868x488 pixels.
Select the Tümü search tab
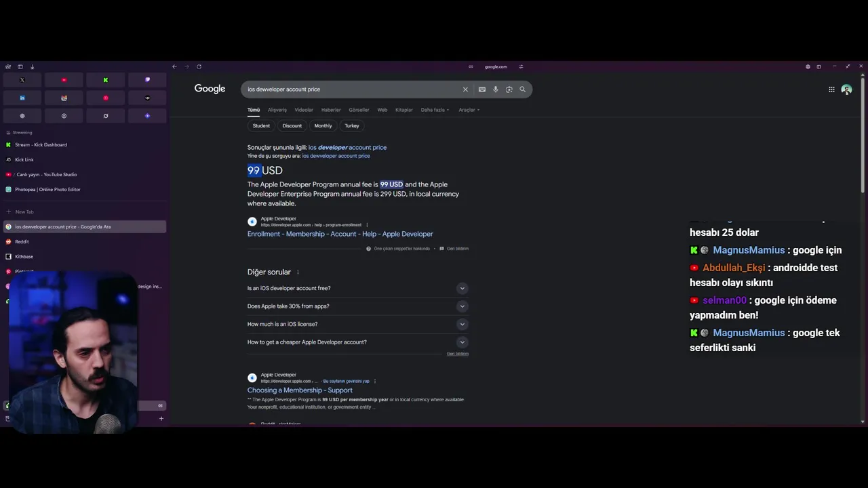[x=254, y=110]
